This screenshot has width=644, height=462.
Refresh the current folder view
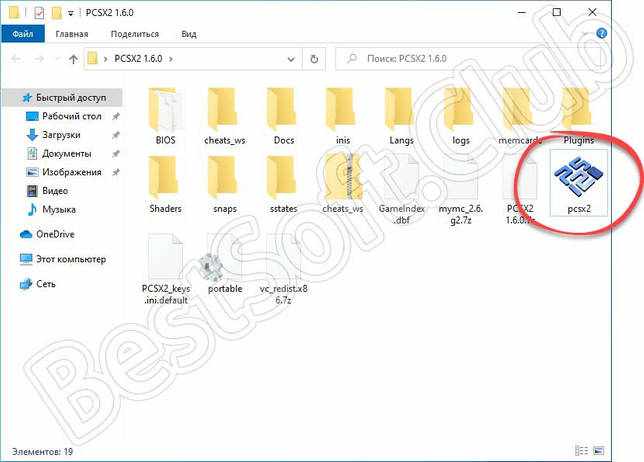[314, 59]
